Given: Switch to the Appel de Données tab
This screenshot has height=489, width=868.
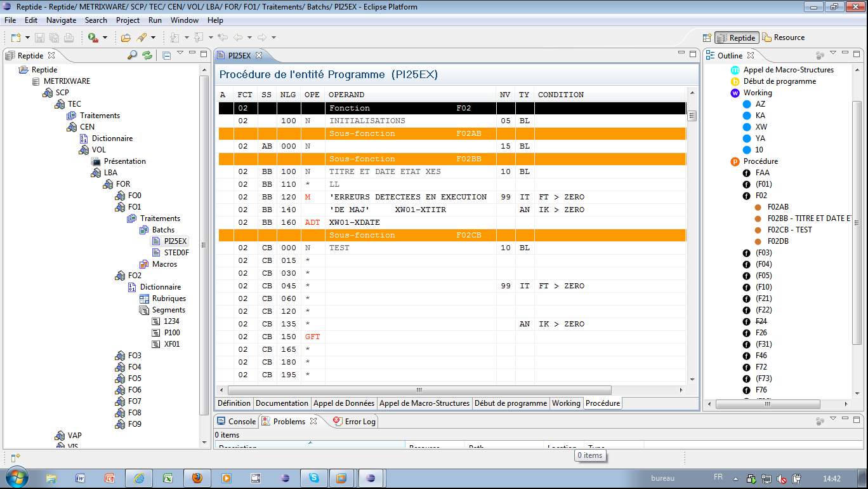Looking at the screenshot, I should (344, 403).
